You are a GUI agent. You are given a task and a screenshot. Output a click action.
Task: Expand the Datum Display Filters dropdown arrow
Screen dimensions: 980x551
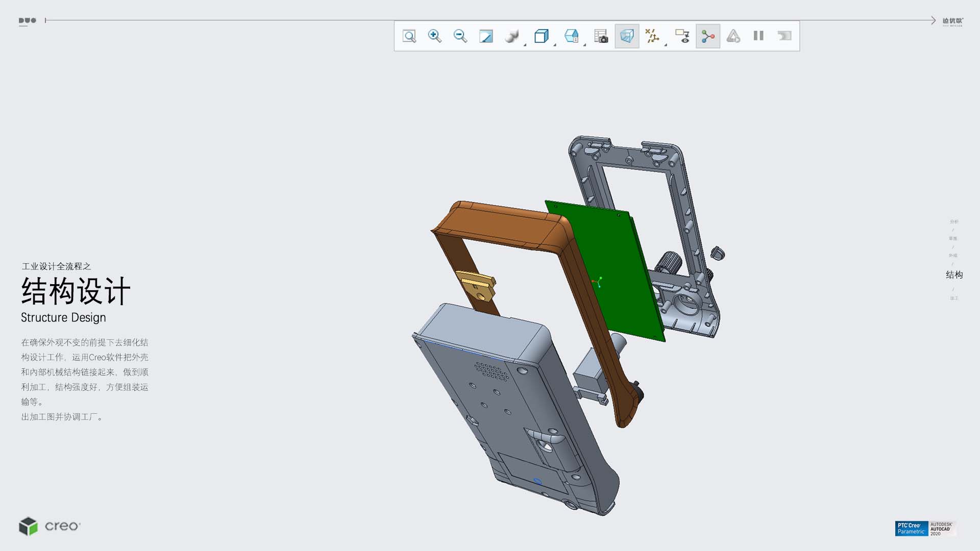click(x=666, y=45)
